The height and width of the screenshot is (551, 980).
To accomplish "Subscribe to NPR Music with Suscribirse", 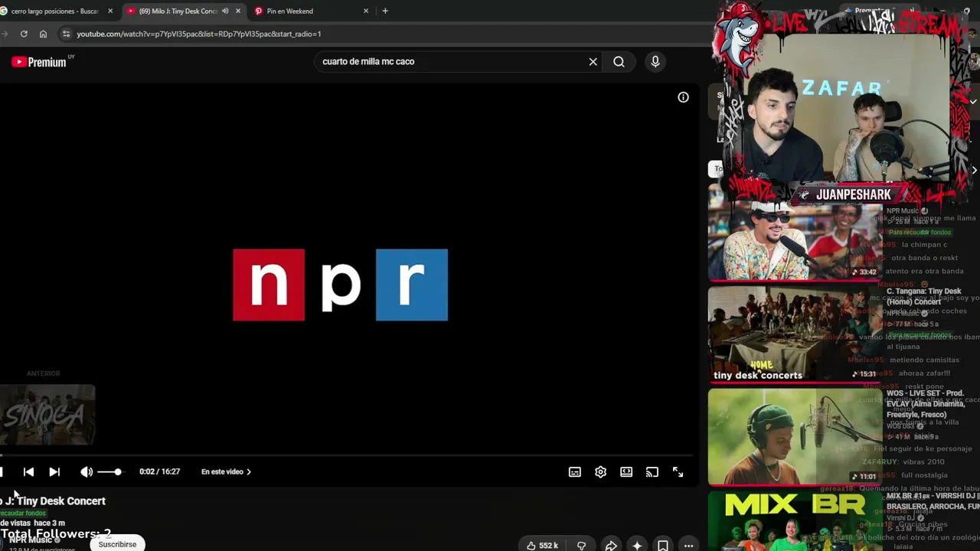I will pos(117,544).
